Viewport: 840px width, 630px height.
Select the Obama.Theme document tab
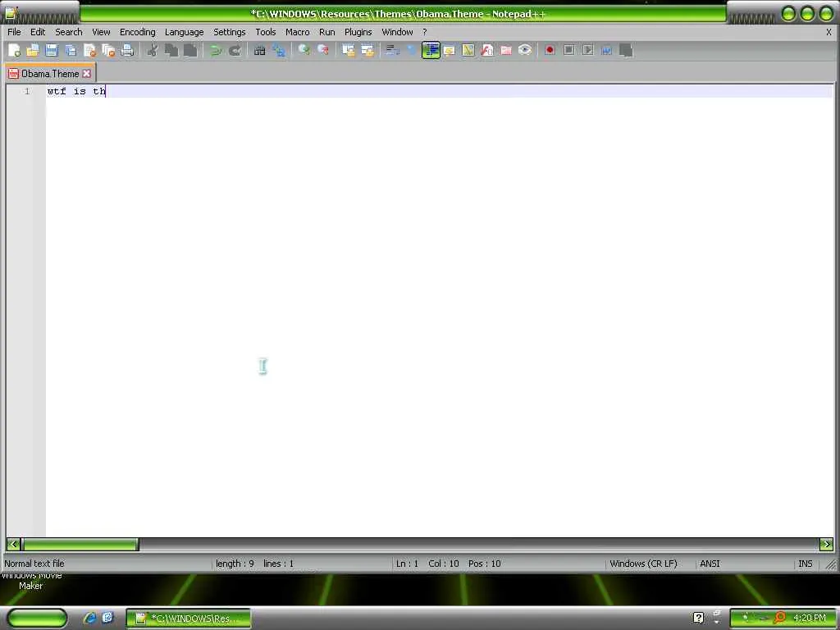point(50,73)
